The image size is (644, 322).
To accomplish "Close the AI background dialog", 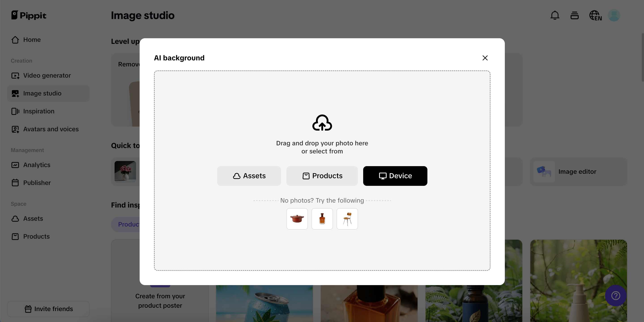I will click(485, 58).
